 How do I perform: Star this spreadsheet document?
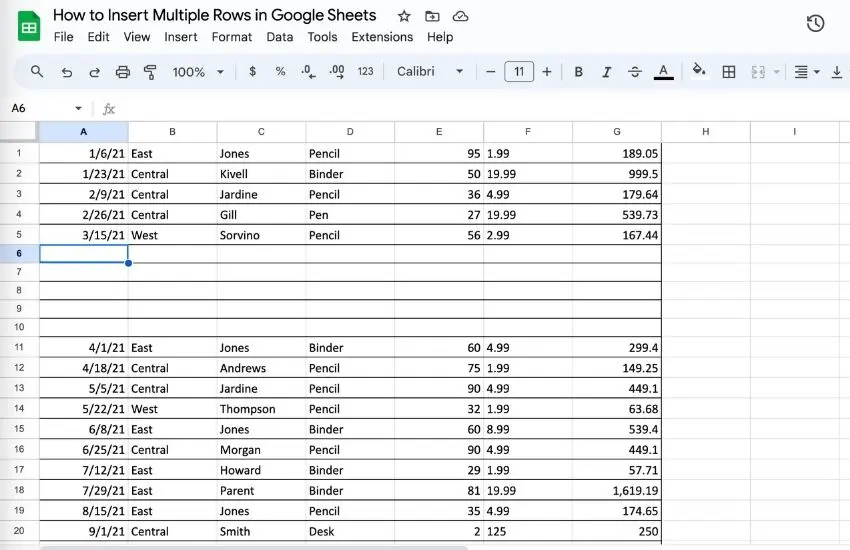pos(404,16)
